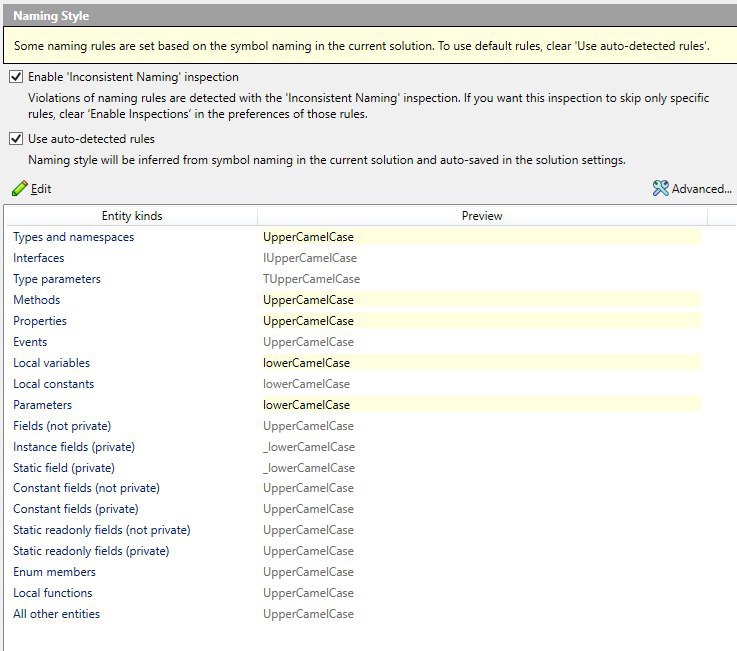This screenshot has height=651, width=737.
Task: Select the Local functions row
Action: [x=54, y=593]
